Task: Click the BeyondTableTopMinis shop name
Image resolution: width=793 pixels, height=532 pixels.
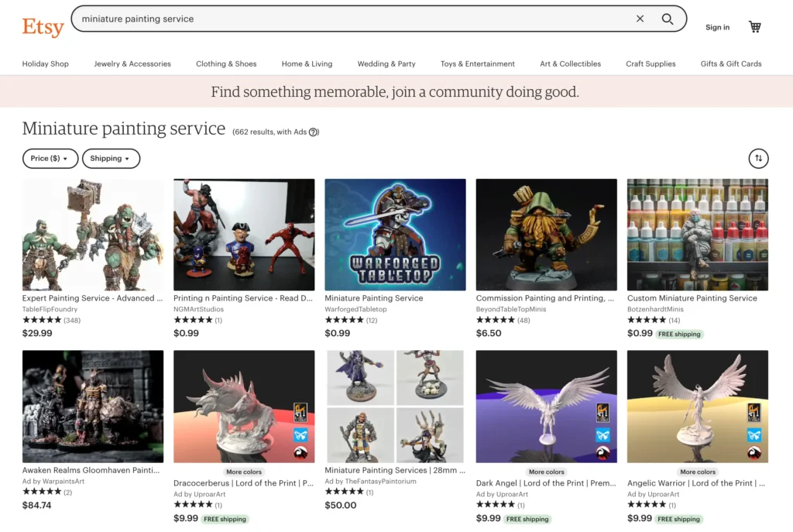Action: tap(511, 310)
